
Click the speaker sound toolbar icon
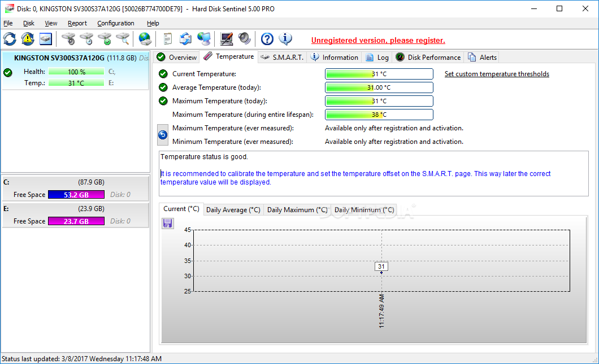coord(245,39)
